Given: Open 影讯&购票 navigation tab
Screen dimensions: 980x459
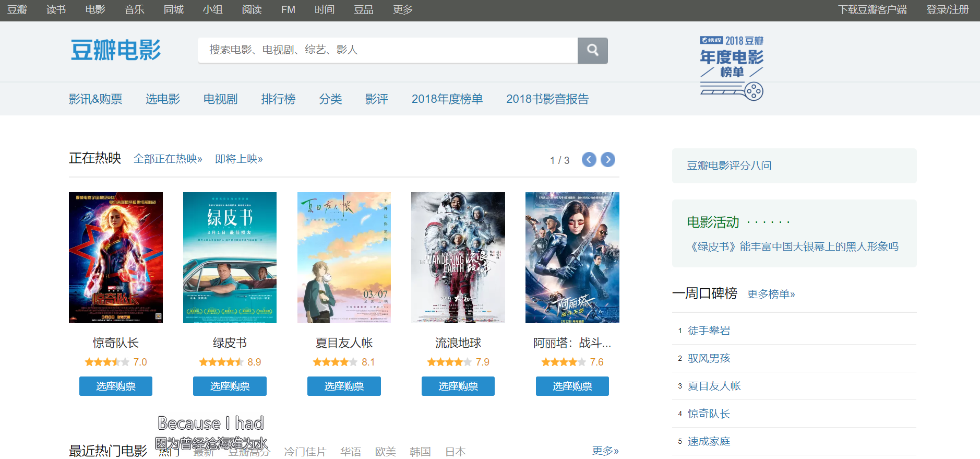Looking at the screenshot, I should pos(95,99).
